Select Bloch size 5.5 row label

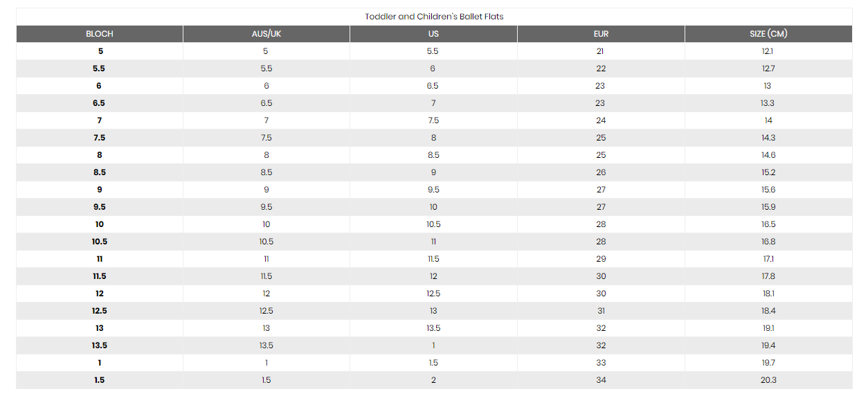click(100, 69)
